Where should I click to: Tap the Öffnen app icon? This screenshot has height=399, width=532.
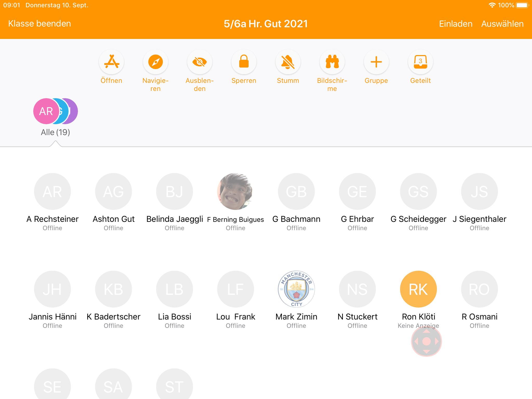[111, 62]
